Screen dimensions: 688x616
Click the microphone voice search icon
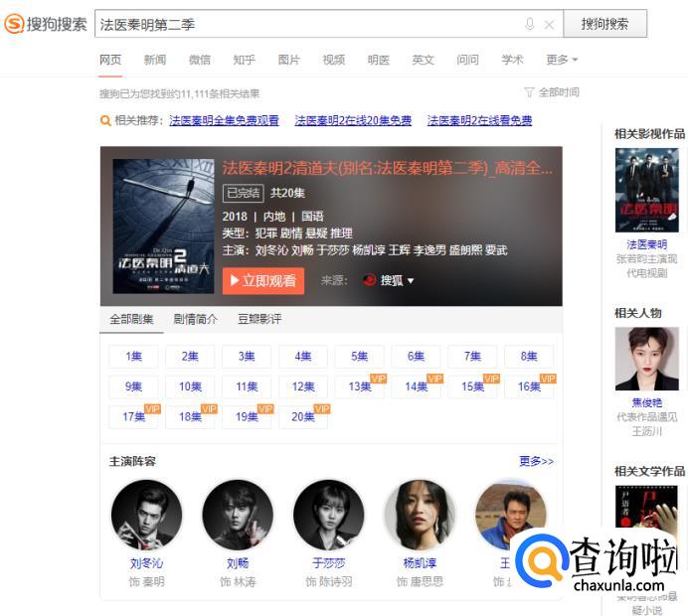coord(530,24)
